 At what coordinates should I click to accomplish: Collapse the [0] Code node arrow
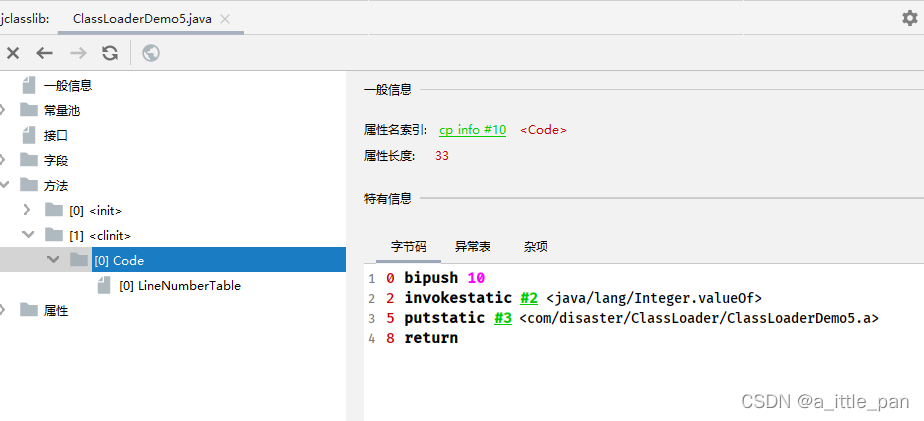53,259
